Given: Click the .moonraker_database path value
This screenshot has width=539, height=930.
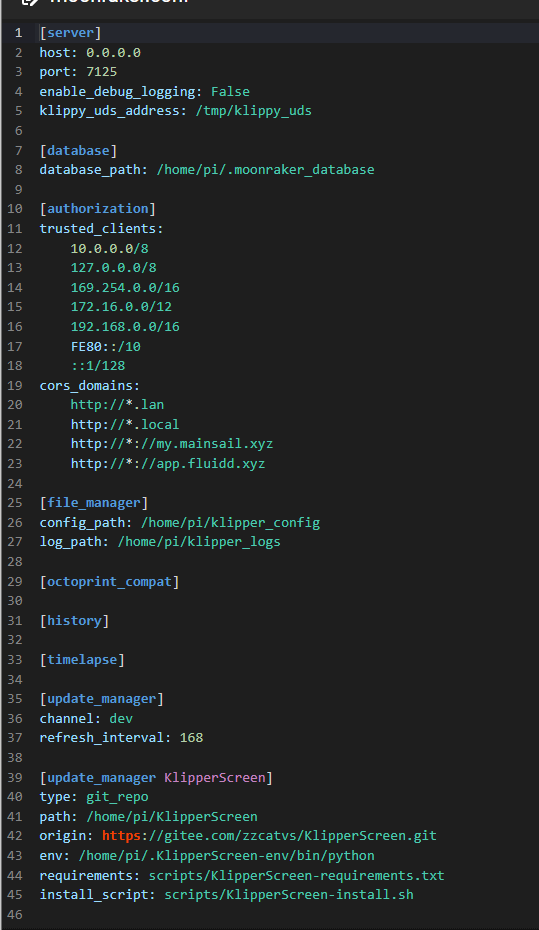Looking at the screenshot, I should 265,170.
